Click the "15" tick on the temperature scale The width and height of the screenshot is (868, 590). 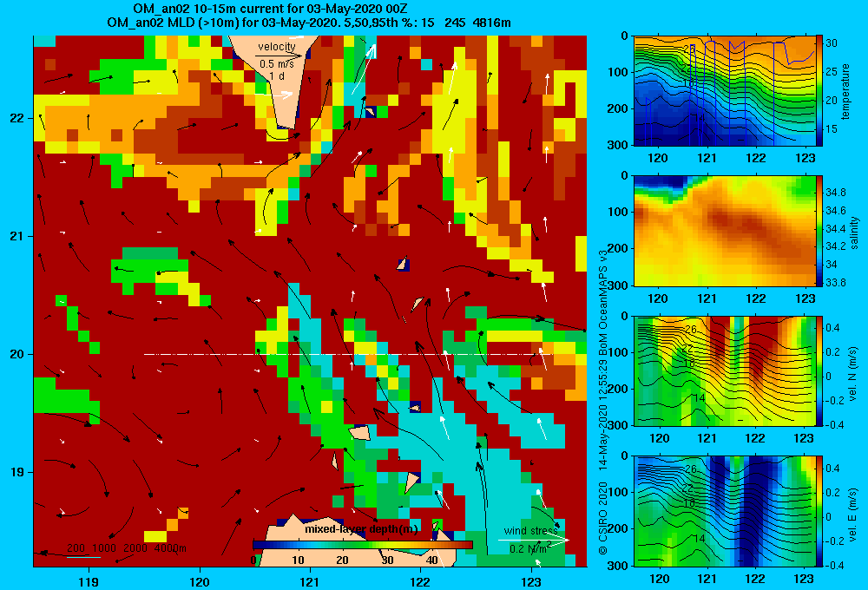[832, 129]
